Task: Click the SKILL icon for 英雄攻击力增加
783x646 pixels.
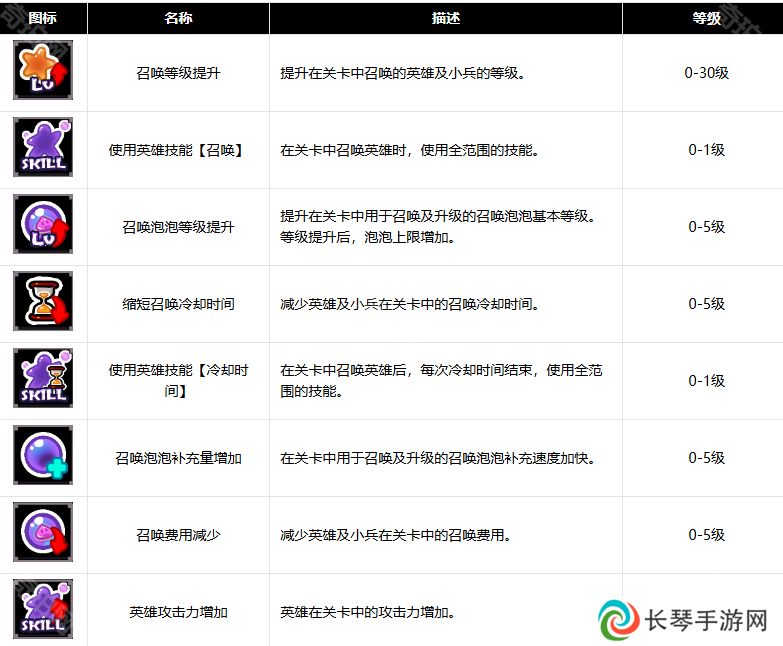Action: coord(43,609)
